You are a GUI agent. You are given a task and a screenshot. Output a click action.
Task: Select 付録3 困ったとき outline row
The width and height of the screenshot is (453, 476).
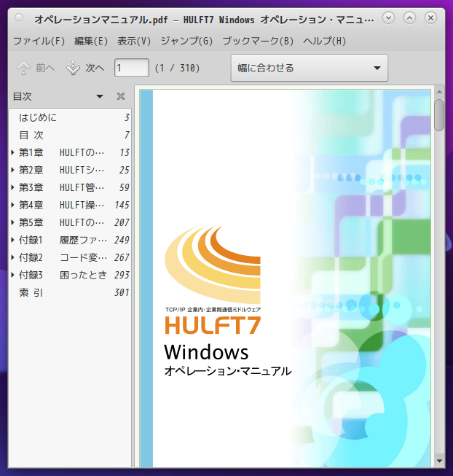(x=70, y=275)
